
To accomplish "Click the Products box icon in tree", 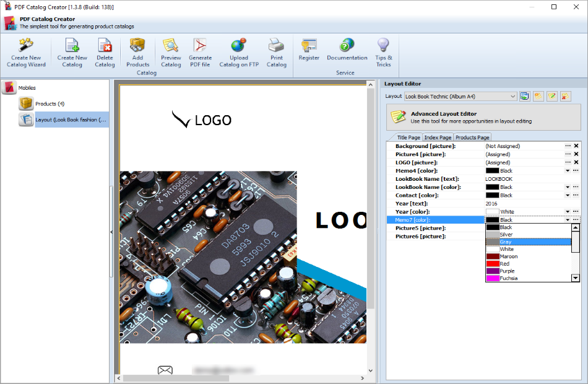I will click(x=26, y=103).
